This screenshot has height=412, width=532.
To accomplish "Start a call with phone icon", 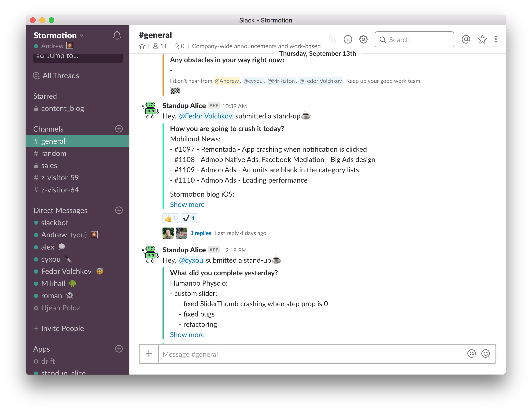I will (332, 39).
